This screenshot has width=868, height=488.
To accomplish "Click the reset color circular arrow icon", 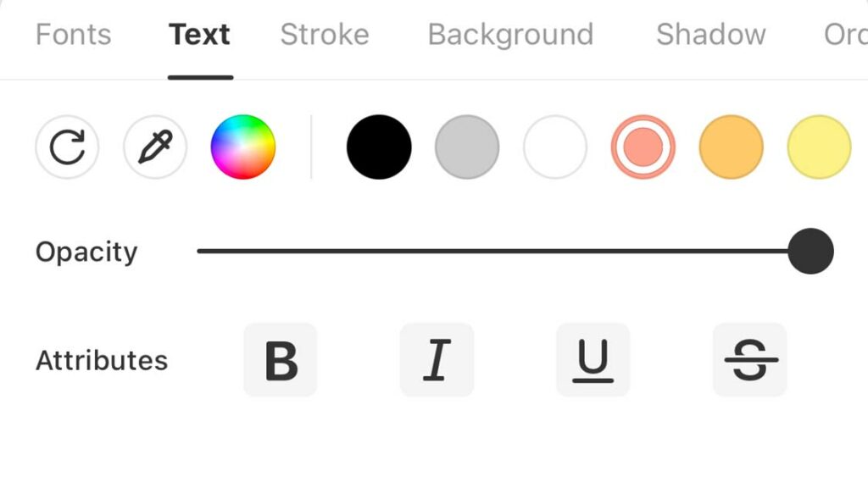I will (67, 147).
